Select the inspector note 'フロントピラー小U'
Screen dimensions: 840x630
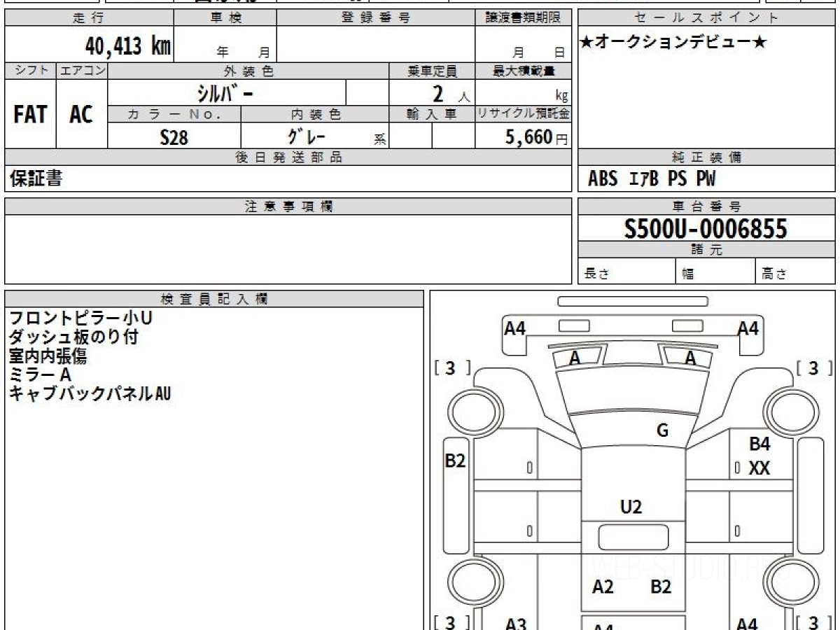tap(80, 318)
